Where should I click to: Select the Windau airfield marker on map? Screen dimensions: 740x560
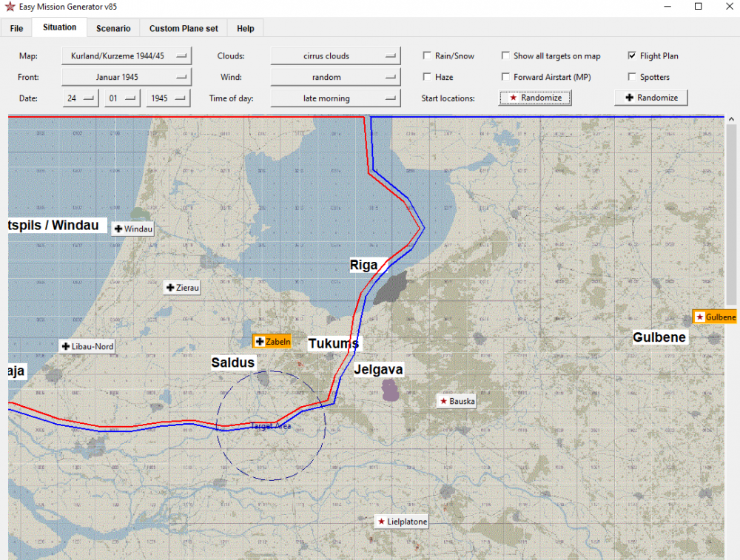coord(133,229)
